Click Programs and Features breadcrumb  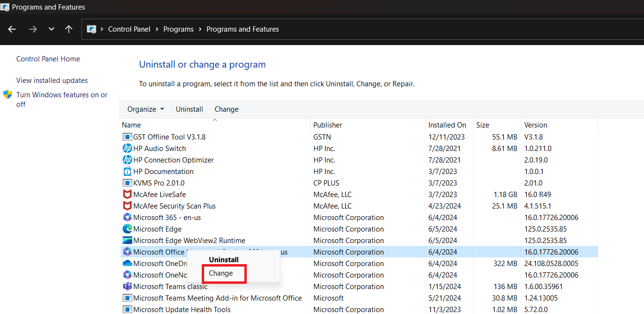[x=242, y=29]
